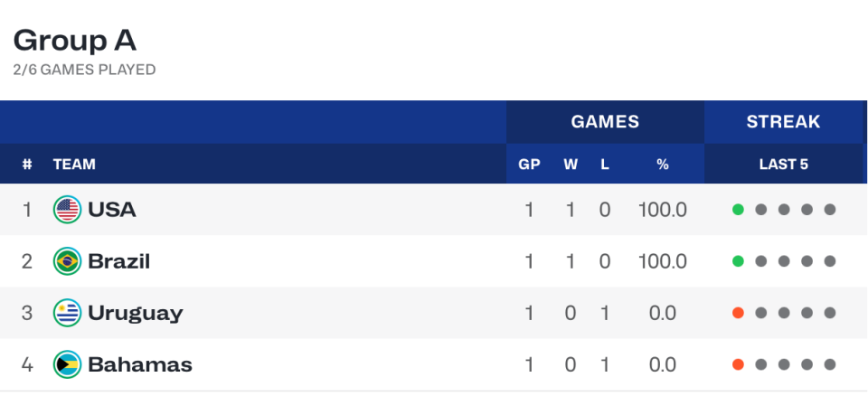Sort by the W column header

[x=571, y=165]
